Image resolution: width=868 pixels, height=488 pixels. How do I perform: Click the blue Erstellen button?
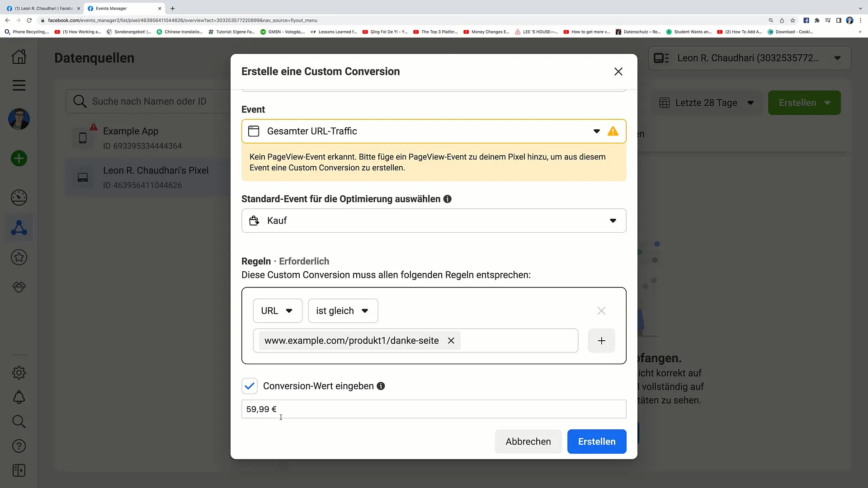597,442
